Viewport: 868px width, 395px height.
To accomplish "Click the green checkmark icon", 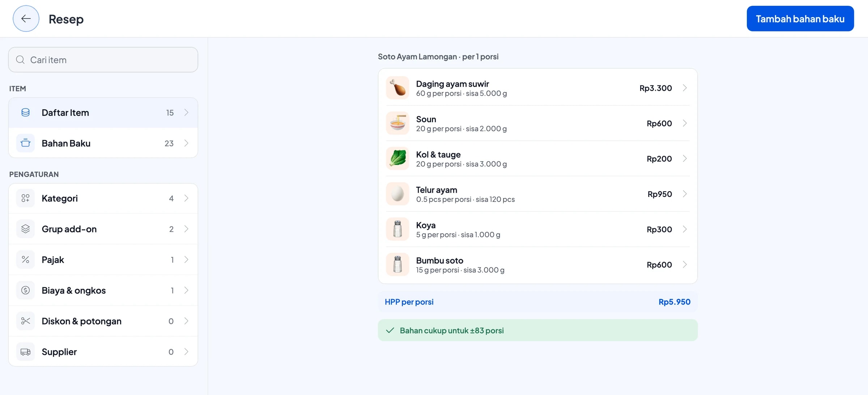I will click(x=390, y=330).
